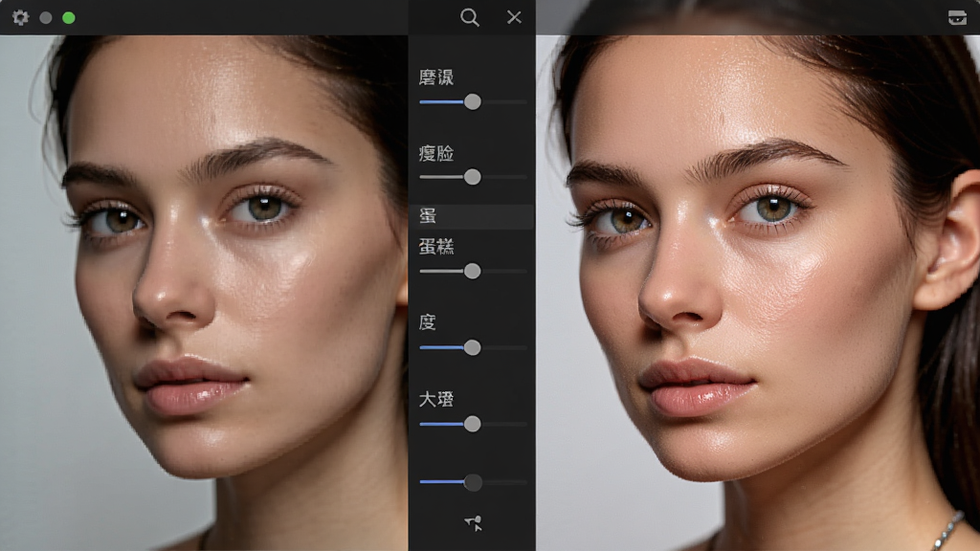Screen dimensions: 980x551
Task: Click the unlabeled slider above the pointer icon
Action: pos(473,482)
